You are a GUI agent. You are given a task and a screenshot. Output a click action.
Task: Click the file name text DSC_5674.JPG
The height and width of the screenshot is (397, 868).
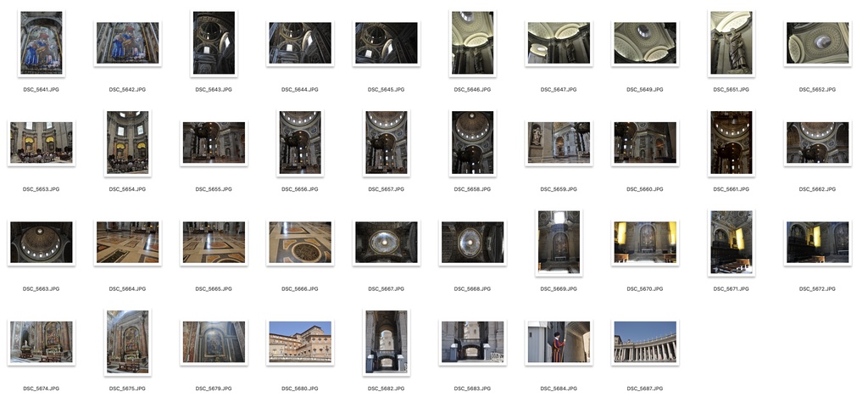tap(42, 389)
